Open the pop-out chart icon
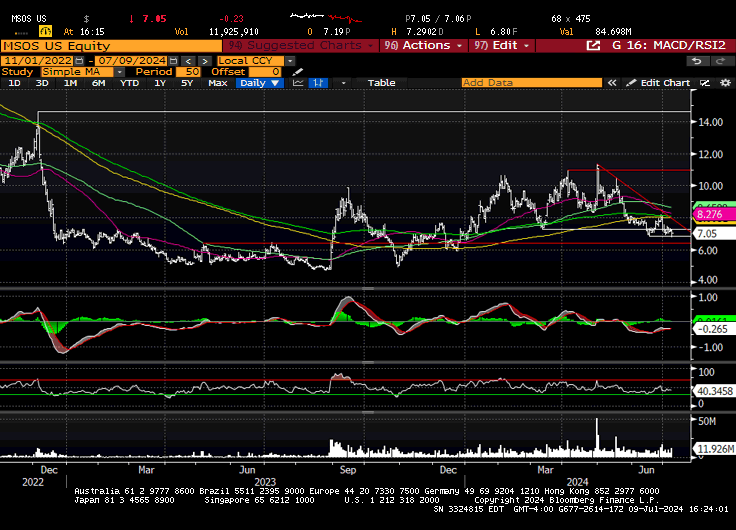This screenshot has width=736, height=530. pos(593,46)
